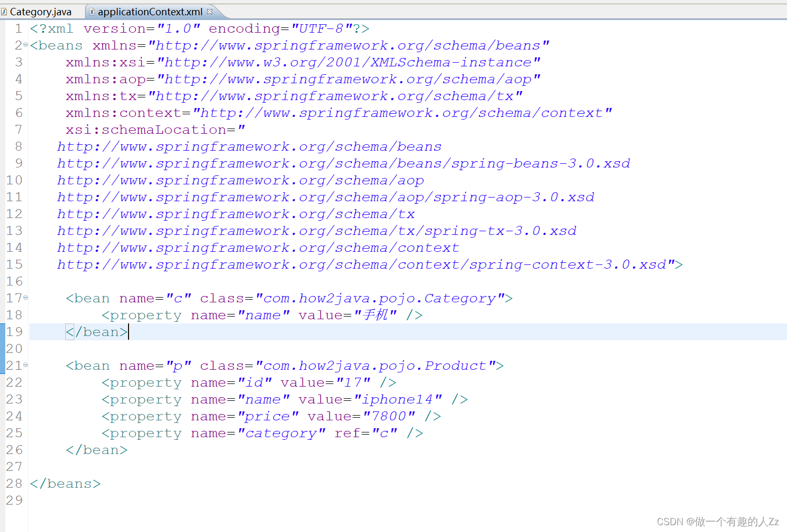The image size is (787, 532).
Task: Click the closing </bean> tag on line 26
Action: [96, 450]
